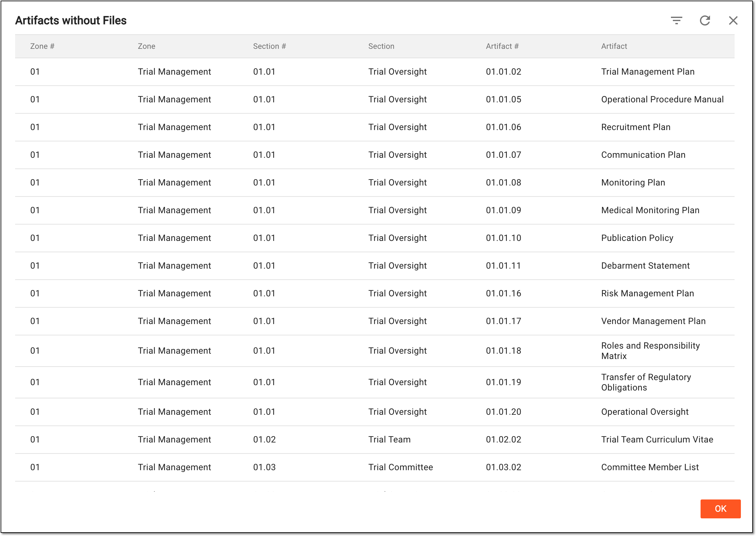Refresh the Artifacts without Files list
The height and width of the screenshot is (536, 756).
[705, 20]
